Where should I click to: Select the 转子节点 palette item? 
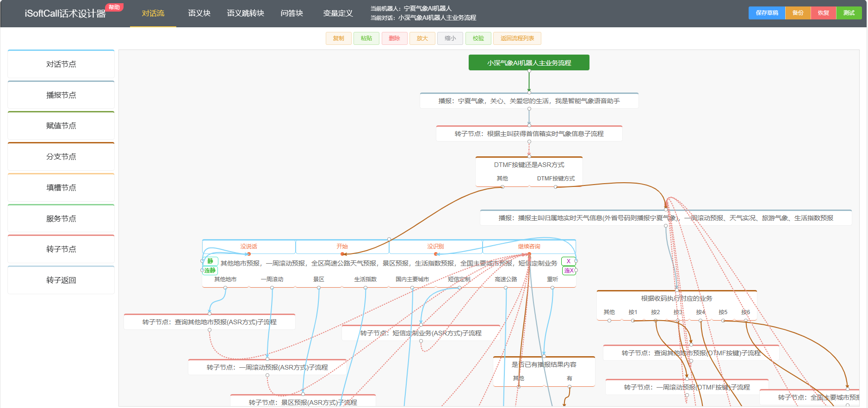pyautogui.click(x=61, y=249)
